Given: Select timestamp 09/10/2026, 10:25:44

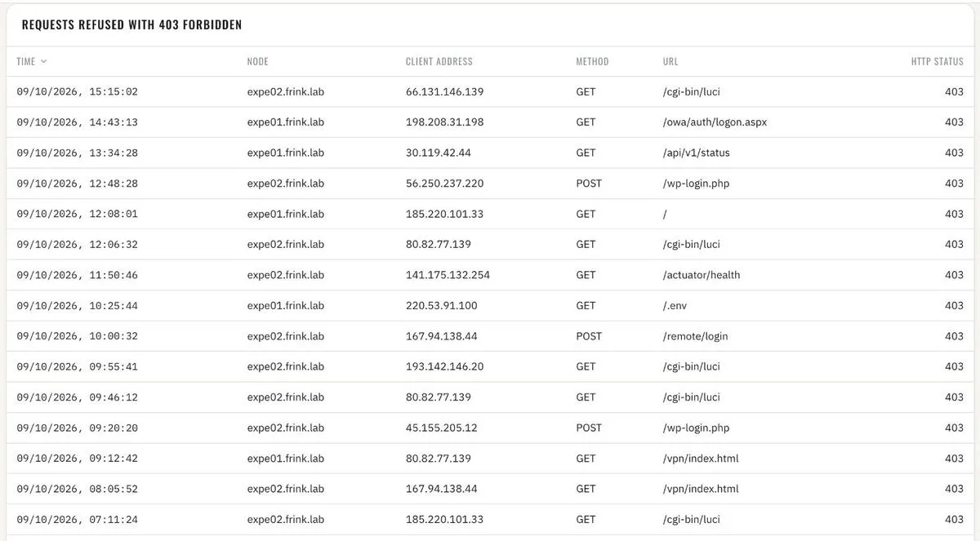Looking at the screenshot, I should 78,305.
